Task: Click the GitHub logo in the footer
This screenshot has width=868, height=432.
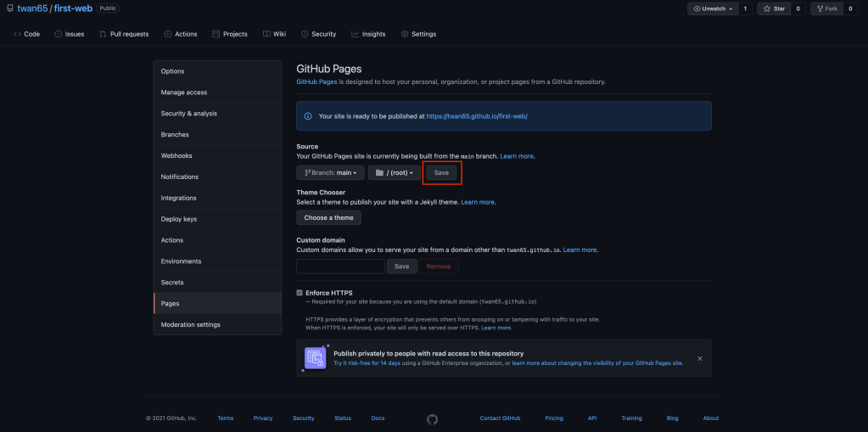Action: coord(432,418)
